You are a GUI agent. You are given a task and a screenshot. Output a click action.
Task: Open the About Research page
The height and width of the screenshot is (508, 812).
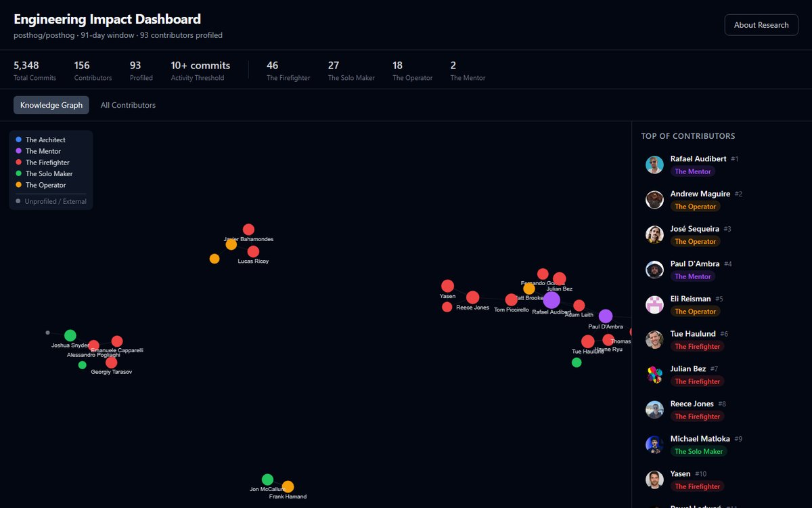point(761,25)
